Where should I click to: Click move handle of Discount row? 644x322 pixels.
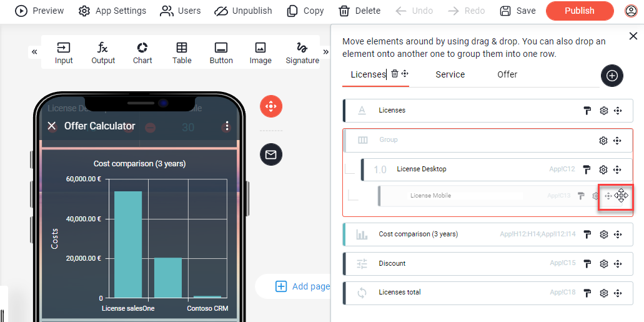[x=617, y=264]
